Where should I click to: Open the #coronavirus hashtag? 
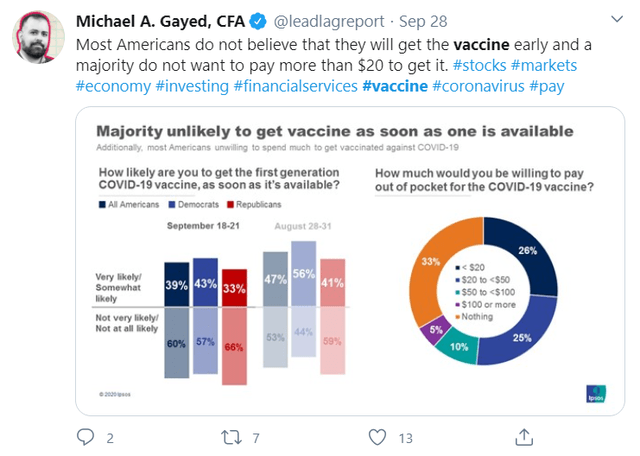pyautogui.click(x=478, y=86)
